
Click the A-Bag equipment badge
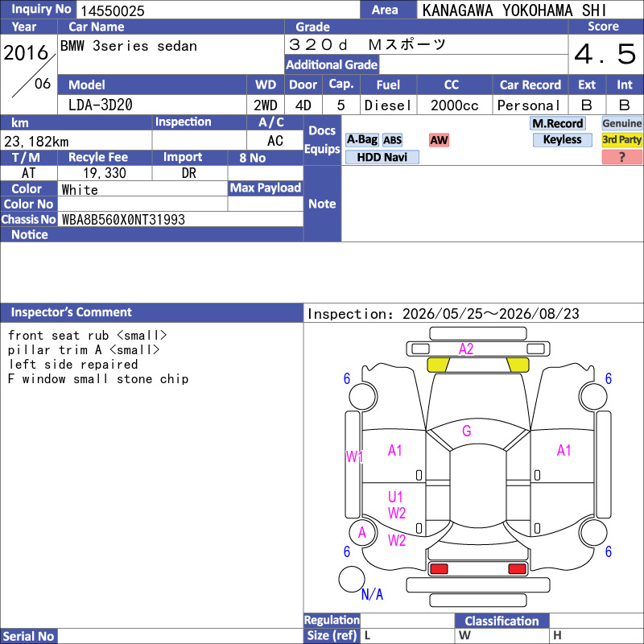click(x=361, y=140)
